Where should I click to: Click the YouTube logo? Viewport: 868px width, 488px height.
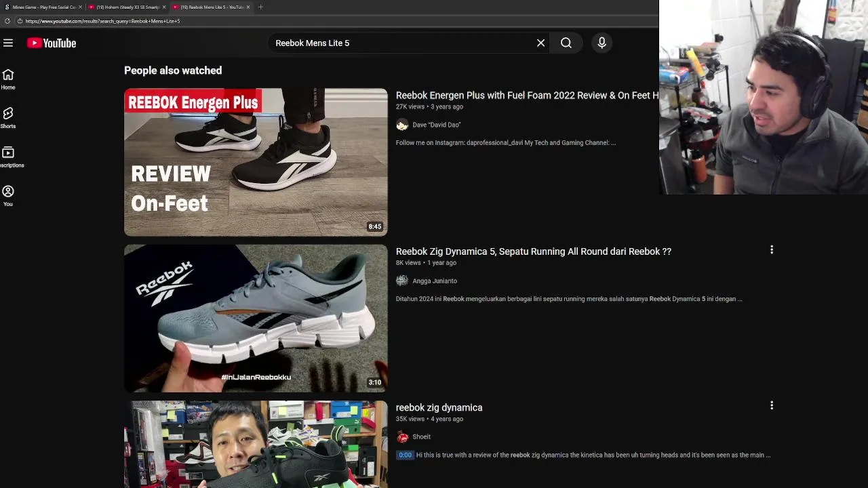(52, 43)
